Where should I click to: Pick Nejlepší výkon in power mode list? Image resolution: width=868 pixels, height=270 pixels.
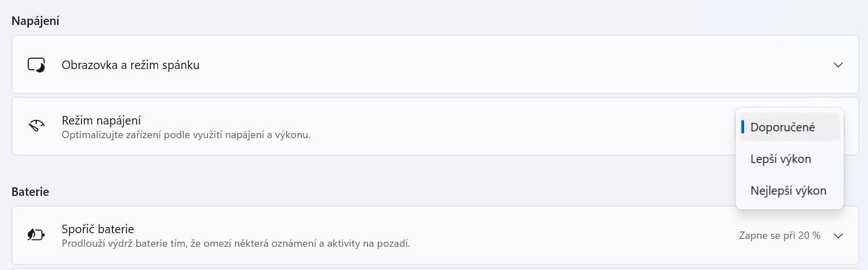(789, 191)
